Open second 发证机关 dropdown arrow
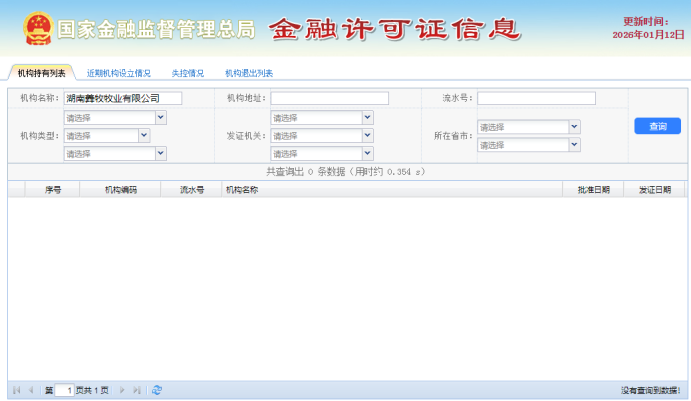 pos(368,136)
